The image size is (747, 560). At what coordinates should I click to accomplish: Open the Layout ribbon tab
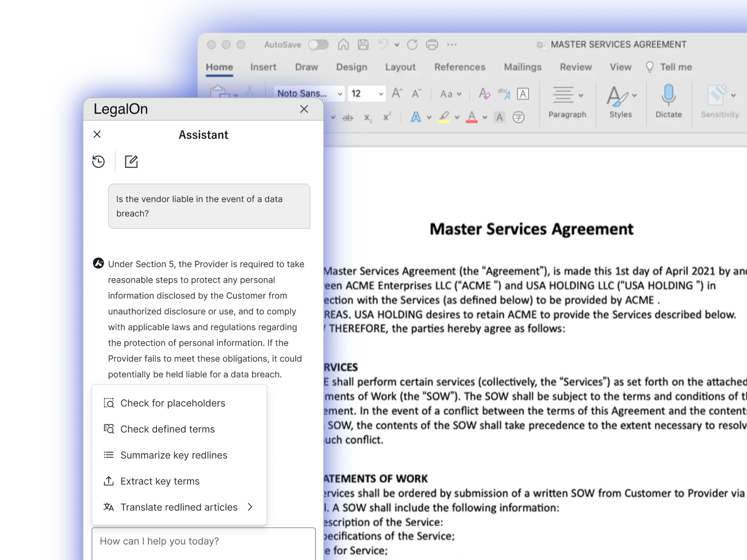pyautogui.click(x=400, y=67)
